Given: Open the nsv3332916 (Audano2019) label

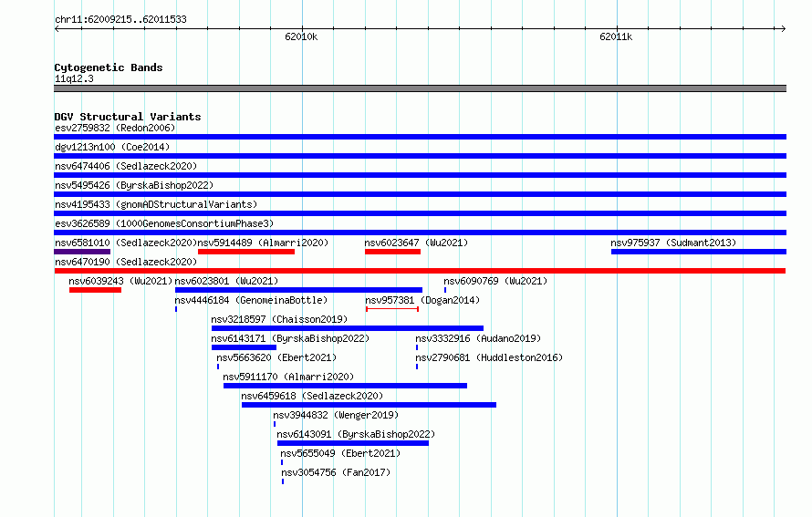Looking at the screenshot, I should pyautogui.click(x=478, y=338).
